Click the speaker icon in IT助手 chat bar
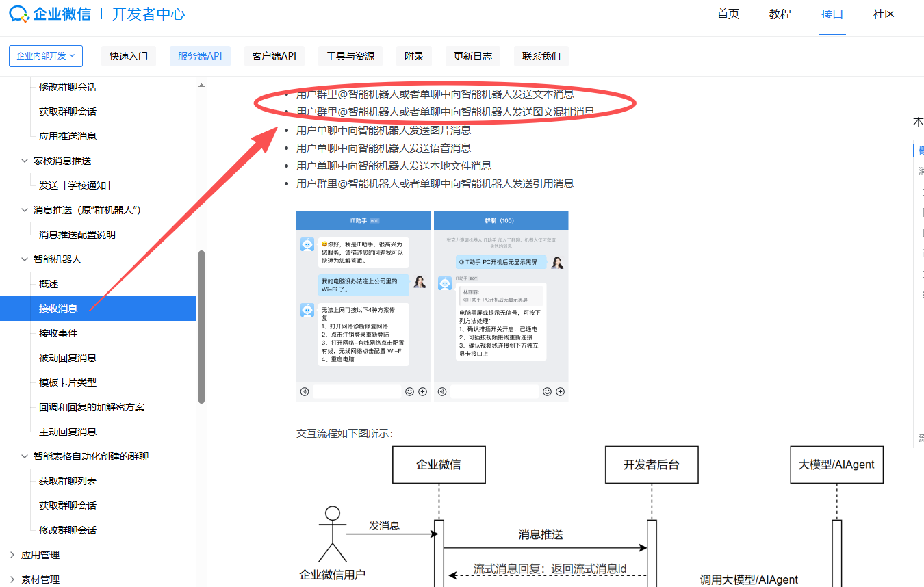The width and height of the screenshot is (924, 587). click(305, 391)
